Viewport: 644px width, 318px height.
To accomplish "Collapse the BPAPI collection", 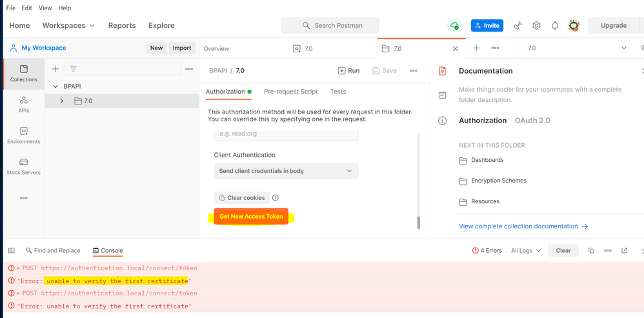I will (55, 86).
